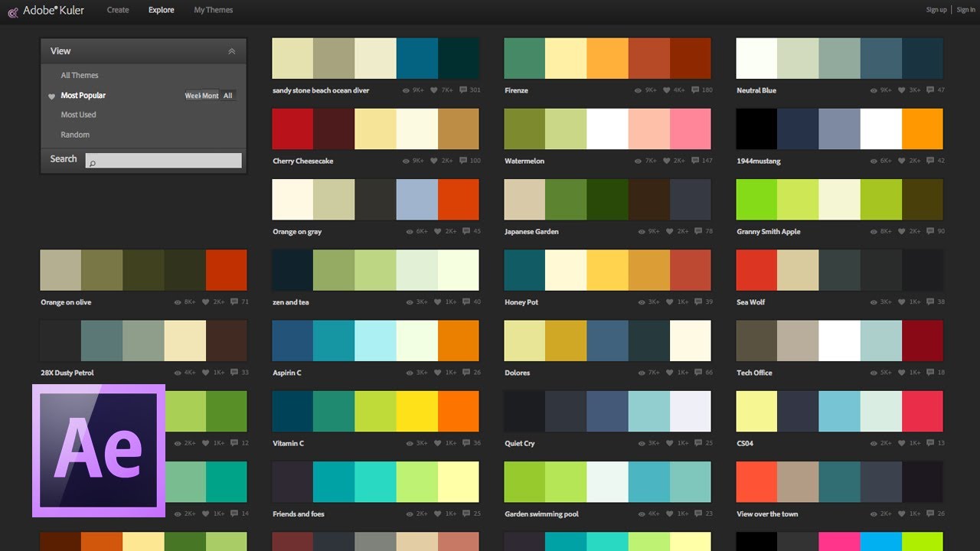The image size is (980, 551).
Task: Pick the orange swatch in Aspirin C theme
Action: [459, 341]
